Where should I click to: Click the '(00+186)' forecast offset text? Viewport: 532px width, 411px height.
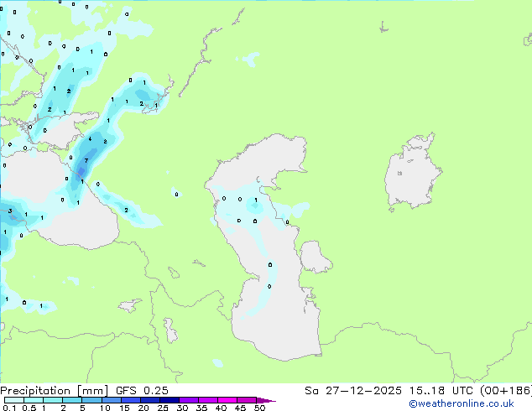506,391
